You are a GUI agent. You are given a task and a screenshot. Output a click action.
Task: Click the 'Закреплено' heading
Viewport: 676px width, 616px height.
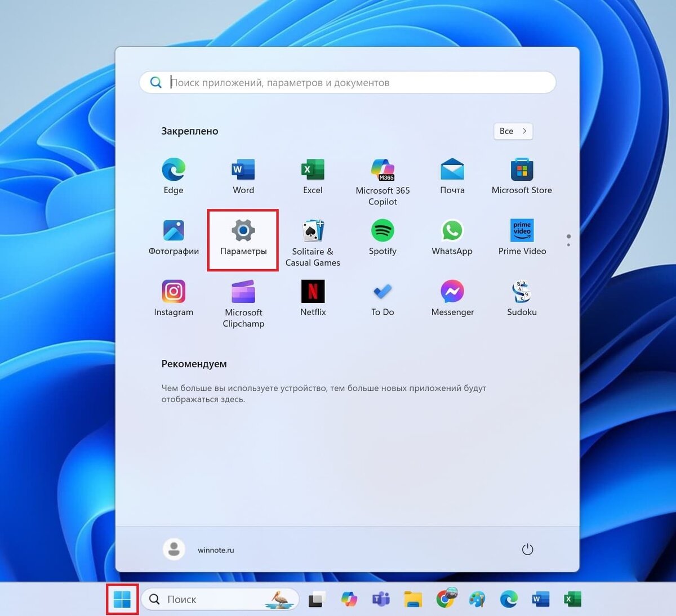point(190,131)
